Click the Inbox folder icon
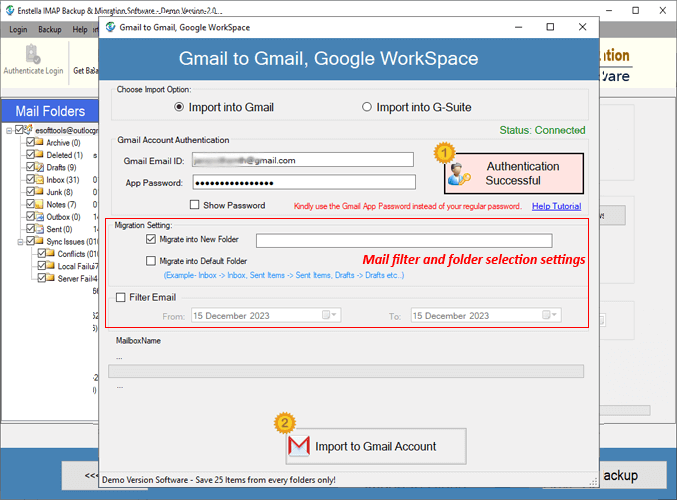 [x=39, y=179]
